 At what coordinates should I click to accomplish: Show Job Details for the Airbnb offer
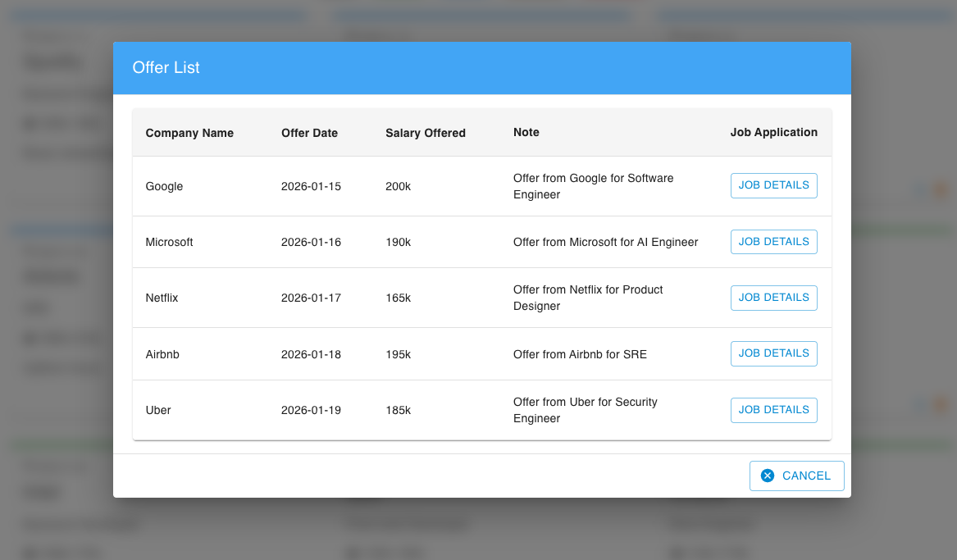[x=773, y=353]
